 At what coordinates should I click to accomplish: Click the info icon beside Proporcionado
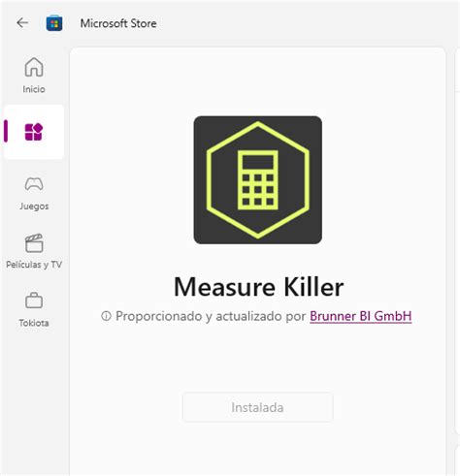pyautogui.click(x=106, y=316)
